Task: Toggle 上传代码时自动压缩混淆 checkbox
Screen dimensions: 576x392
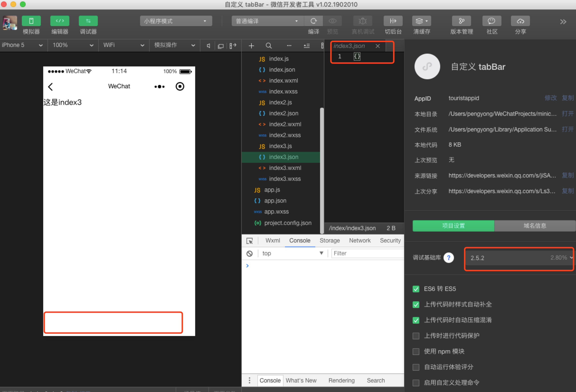Action: tap(416, 320)
